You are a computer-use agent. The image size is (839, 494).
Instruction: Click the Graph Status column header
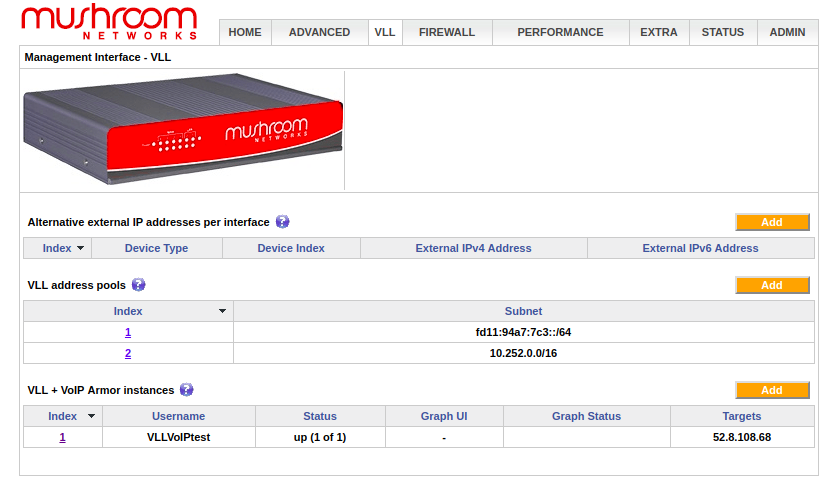[586, 416]
